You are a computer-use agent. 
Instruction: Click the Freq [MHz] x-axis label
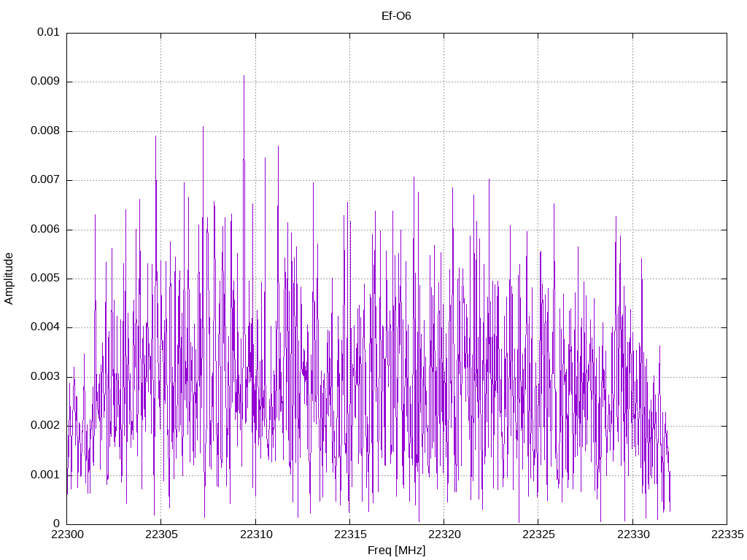[396, 551]
